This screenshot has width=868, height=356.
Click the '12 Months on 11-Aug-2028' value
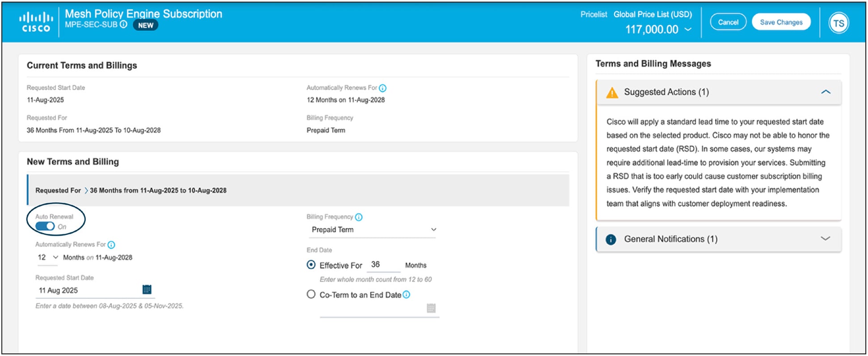pos(346,100)
